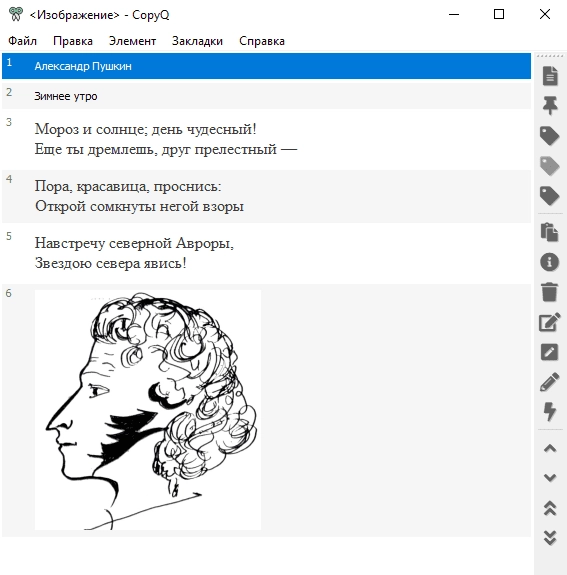Image resolution: width=567 pixels, height=575 pixels.
Task: Select the item 'Мороз и солнце; день чудесный!'
Action: tap(266, 139)
